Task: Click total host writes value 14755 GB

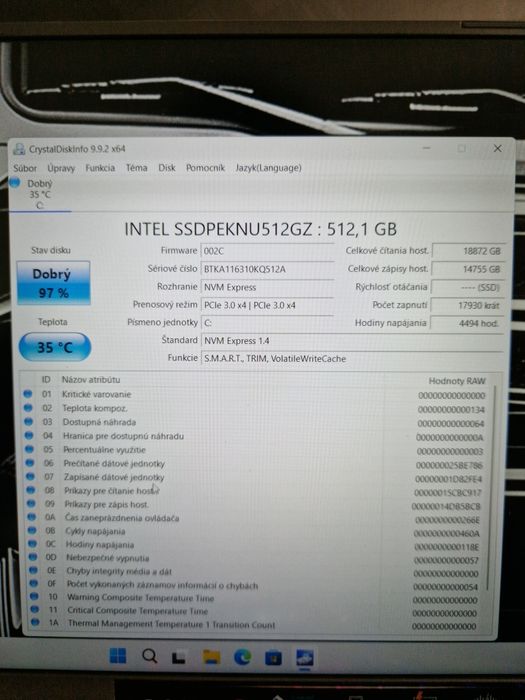Action: (x=468, y=269)
